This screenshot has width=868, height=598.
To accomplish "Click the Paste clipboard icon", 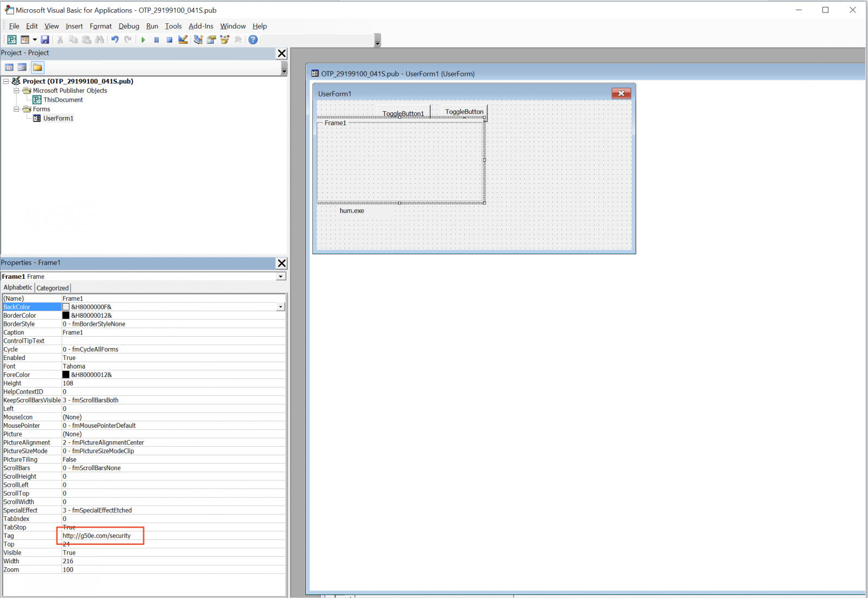I will [x=86, y=40].
